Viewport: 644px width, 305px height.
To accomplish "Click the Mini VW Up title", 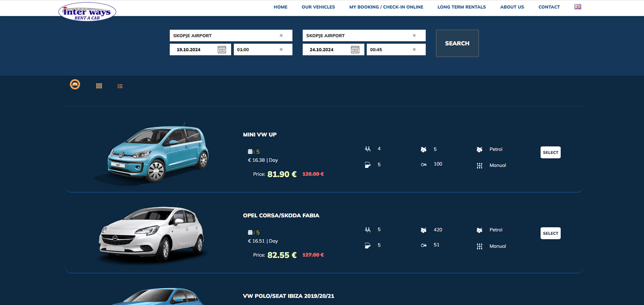I will click(260, 135).
